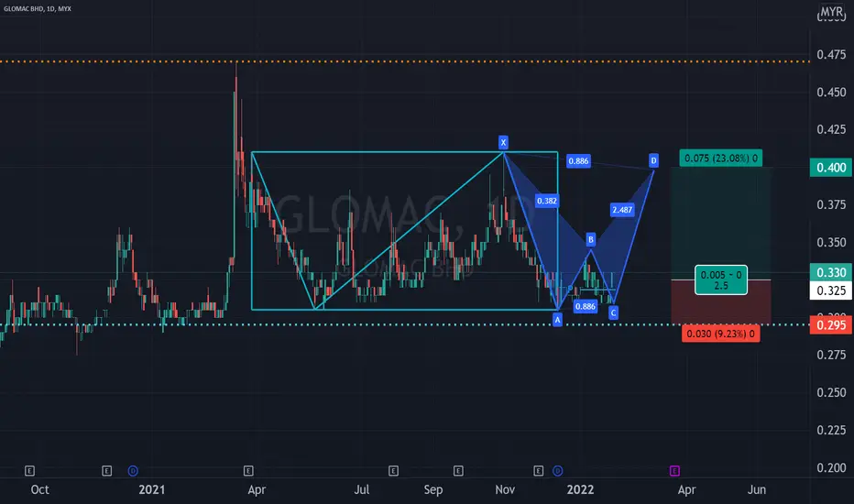Click the 0.886 ratio label beside C
Viewport: 854px width, 504px height.
click(x=586, y=306)
